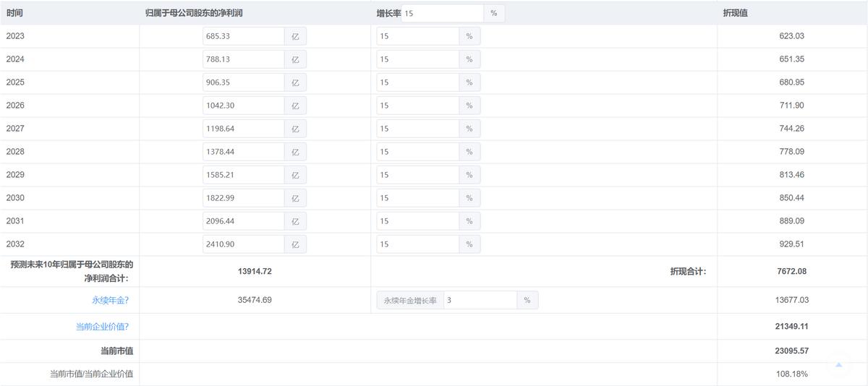Click the 2026 net profit input 1042.30
The width and height of the screenshot is (868, 386).
pyautogui.click(x=243, y=106)
